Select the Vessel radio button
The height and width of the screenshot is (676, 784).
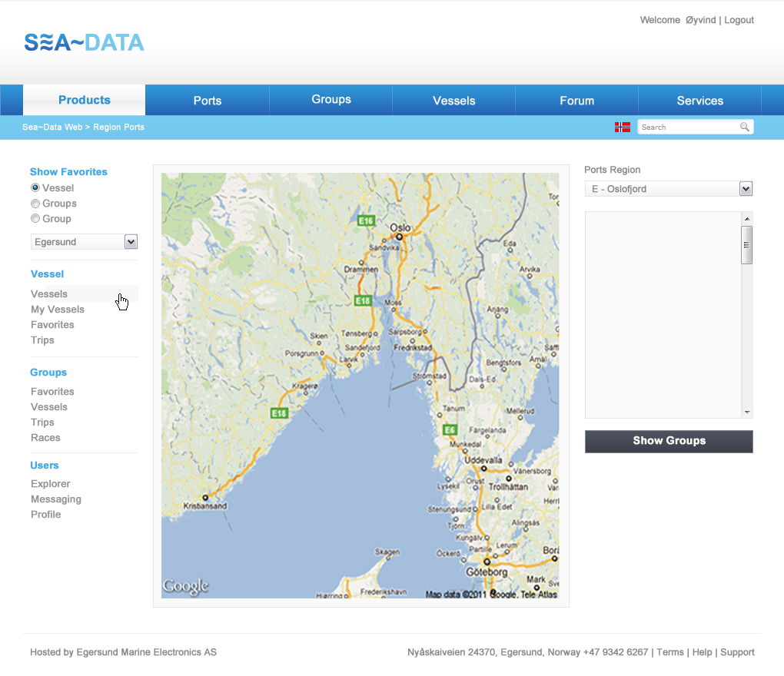pos(35,187)
